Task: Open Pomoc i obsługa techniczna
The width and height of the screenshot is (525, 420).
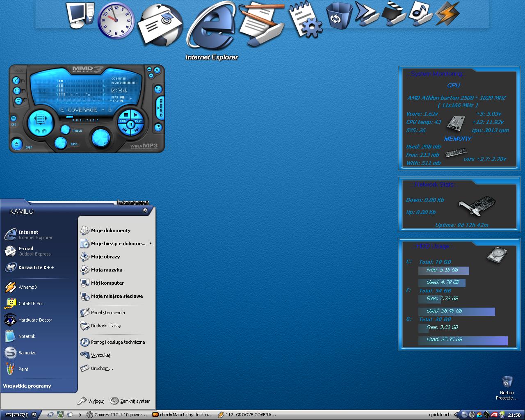Action: pyautogui.click(x=116, y=342)
